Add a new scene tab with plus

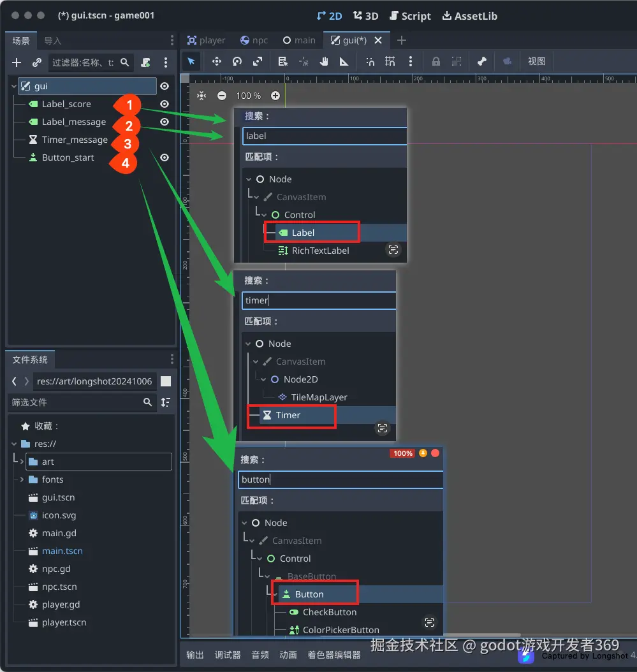click(x=402, y=40)
